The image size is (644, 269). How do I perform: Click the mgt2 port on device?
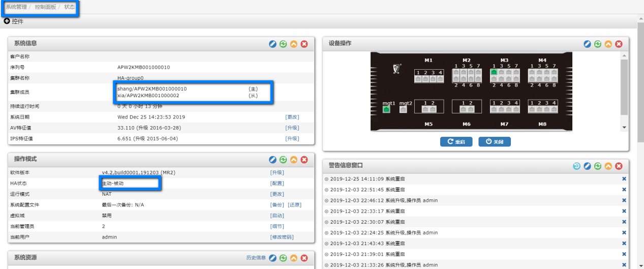click(403, 109)
